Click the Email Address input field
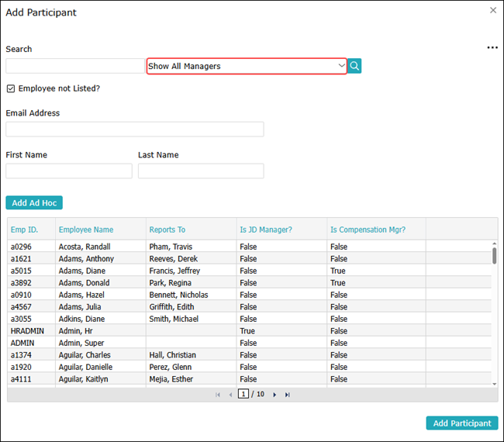The image size is (504, 442). [135, 129]
